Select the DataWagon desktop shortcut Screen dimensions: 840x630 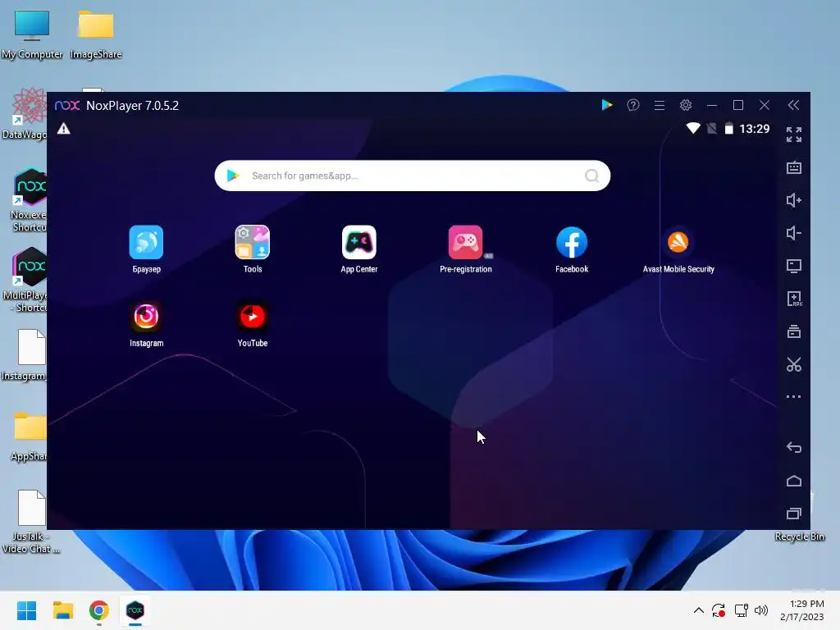pos(25,114)
